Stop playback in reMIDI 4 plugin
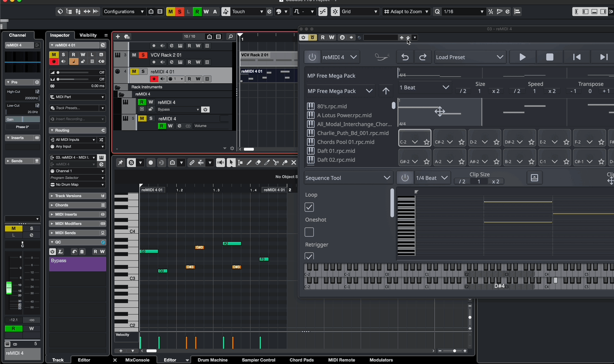This screenshot has width=614, height=364. tap(549, 57)
